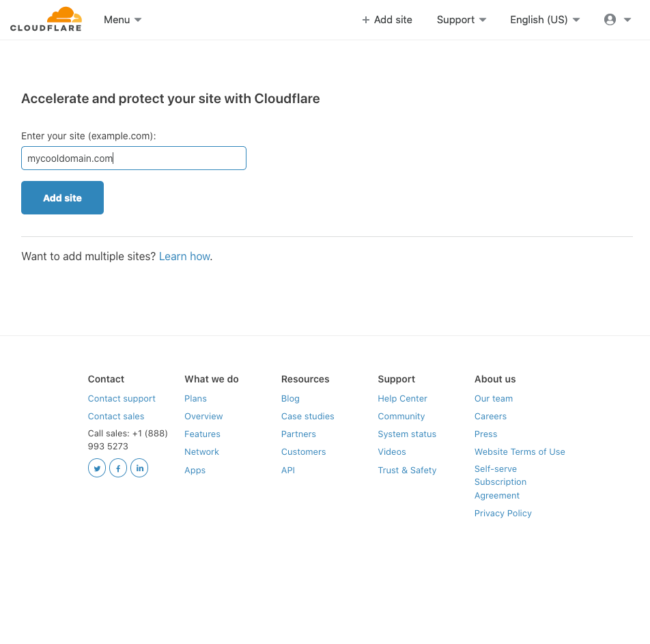
Task: Open Website Terms of Use link
Action: (x=520, y=452)
